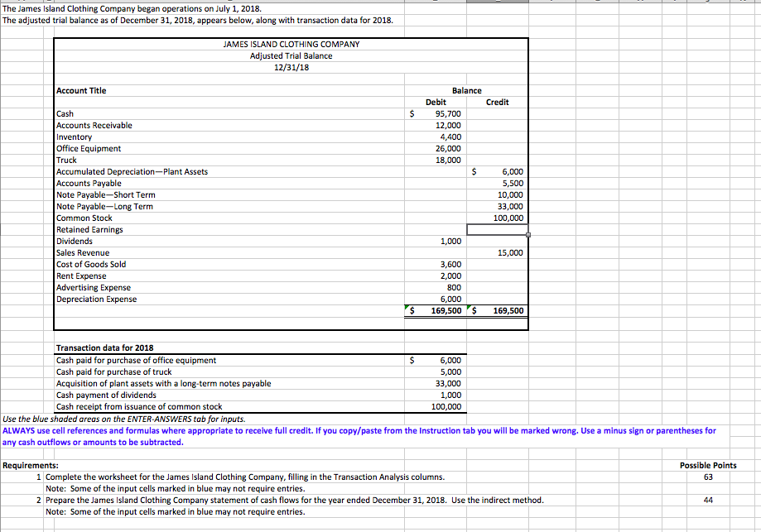This screenshot has height=532, width=761.
Task: Select the 63 points cell
Action: click(x=708, y=477)
